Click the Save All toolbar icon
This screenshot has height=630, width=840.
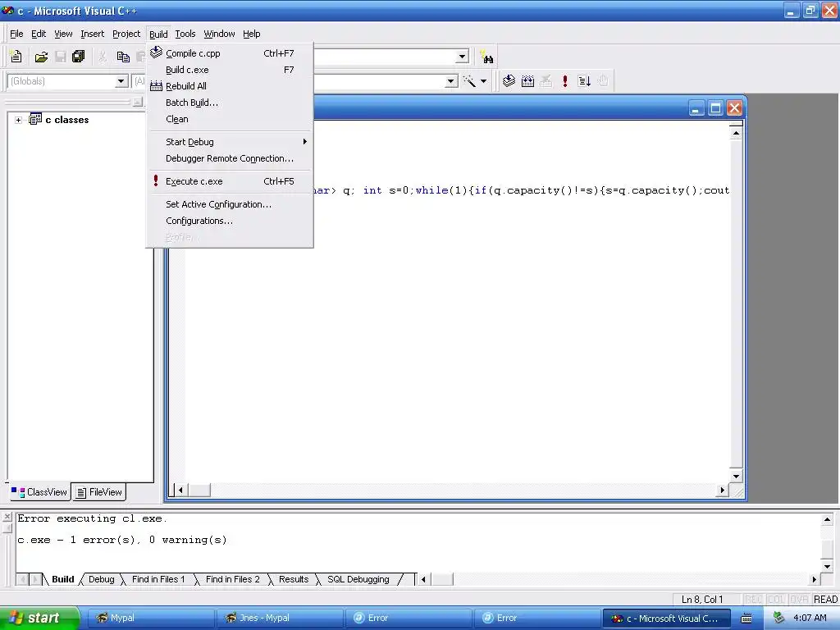[x=79, y=57]
